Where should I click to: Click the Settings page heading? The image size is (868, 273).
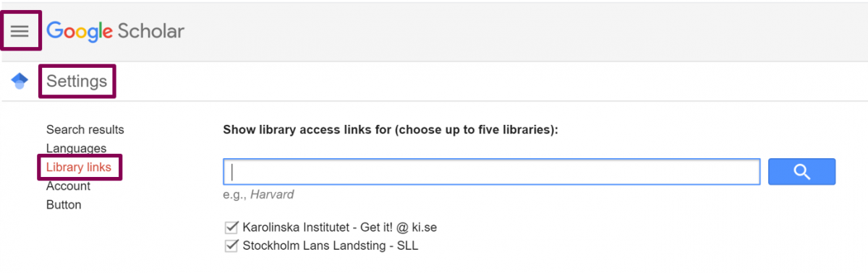pyautogui.click(x=77, y=82)
